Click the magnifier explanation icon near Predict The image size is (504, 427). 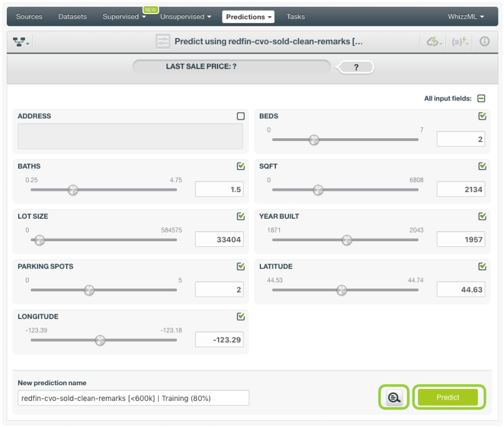tap(394, 398)
